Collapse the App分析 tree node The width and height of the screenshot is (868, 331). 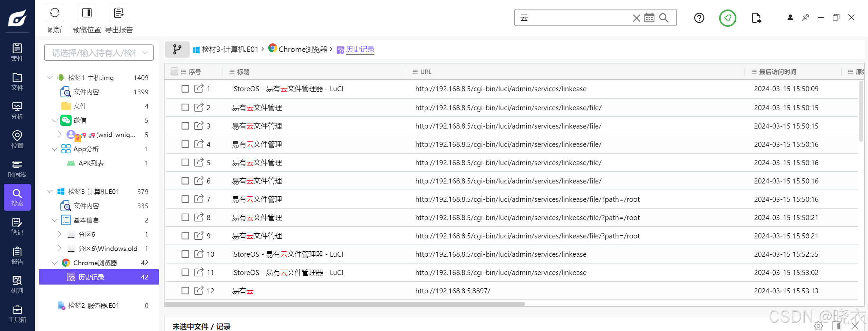coord(54,149)
